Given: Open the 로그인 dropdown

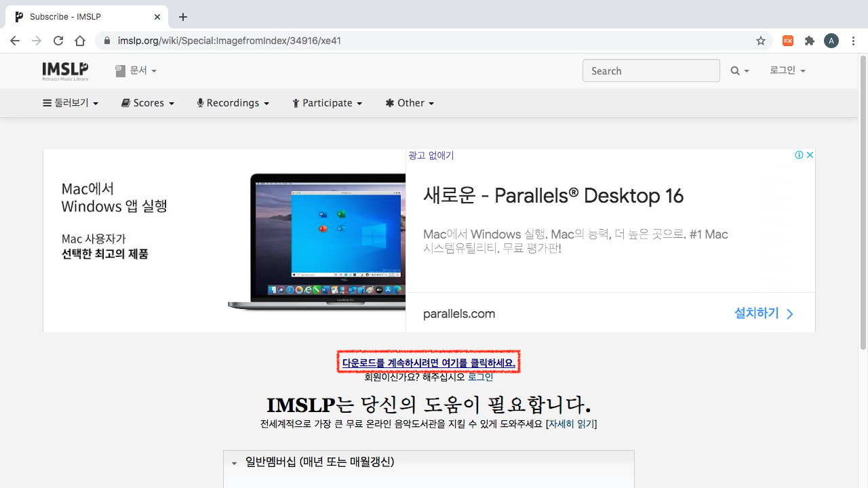Looking at the screenshot, I should [x=787, y=70].
